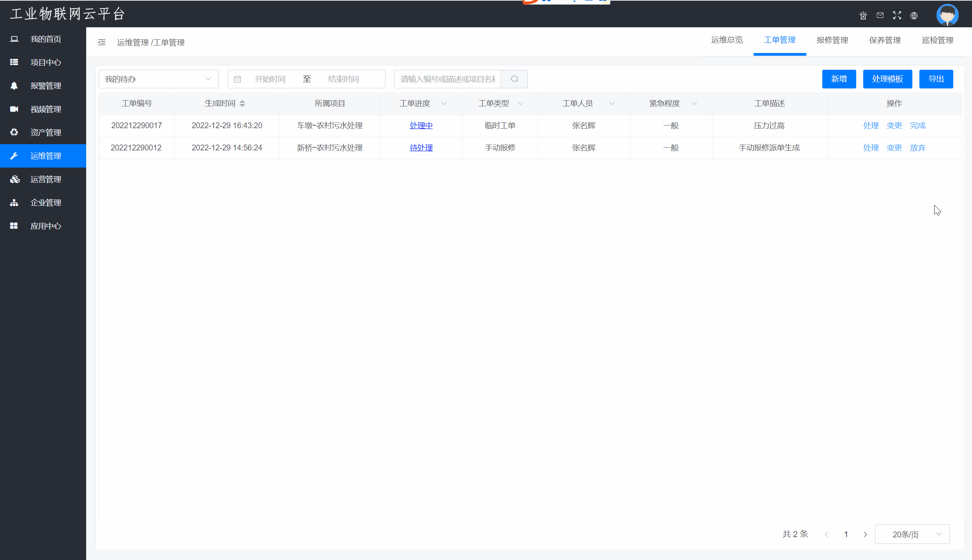This screenshot has width=972, height=560.
Task: Switch to the 运维总览 tab
Action: coord(727,40)
